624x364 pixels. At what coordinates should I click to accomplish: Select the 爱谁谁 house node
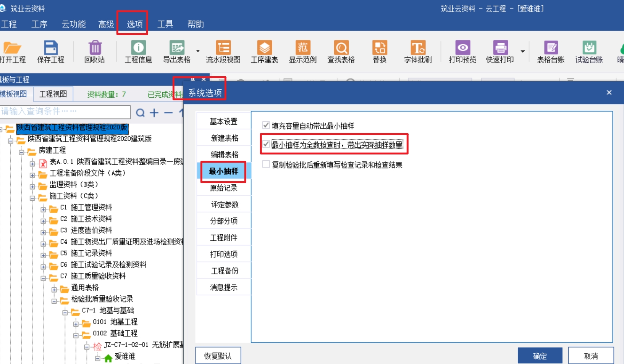click(125, 356)
